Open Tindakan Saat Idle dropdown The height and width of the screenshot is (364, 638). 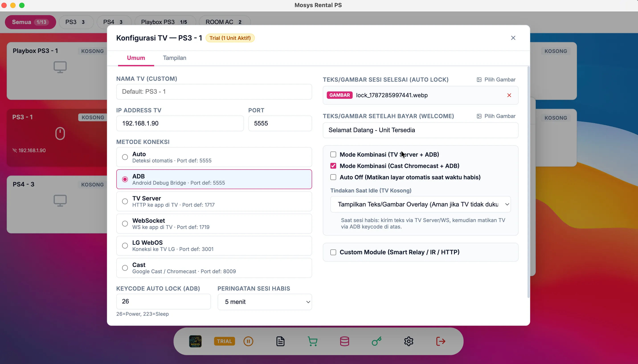421,204
